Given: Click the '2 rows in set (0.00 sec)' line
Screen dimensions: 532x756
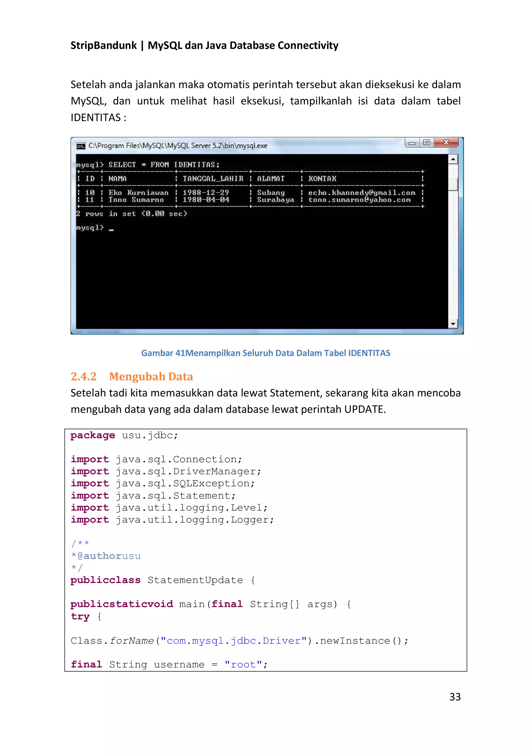Looking at the screenshot, I should pyautogui.click(x=132, y=214).
